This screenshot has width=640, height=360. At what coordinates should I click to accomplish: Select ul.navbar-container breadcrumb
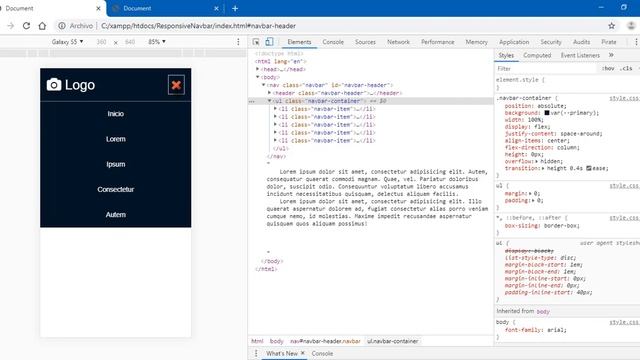point(392,341)
